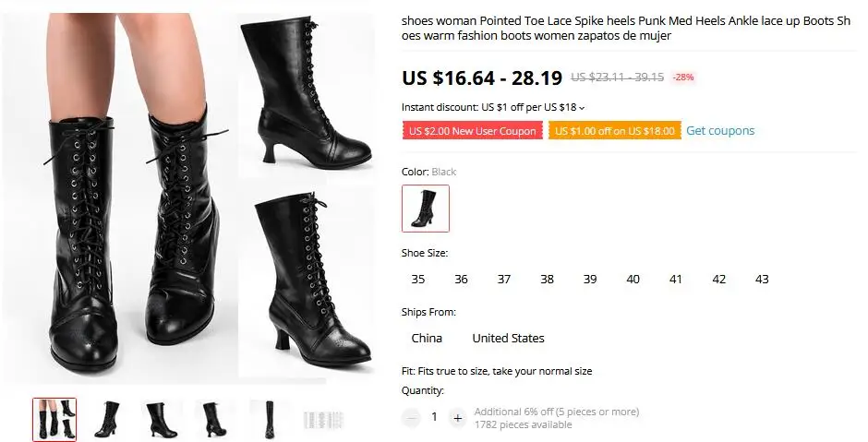Click the quantity input field

[x=435, y=417]
